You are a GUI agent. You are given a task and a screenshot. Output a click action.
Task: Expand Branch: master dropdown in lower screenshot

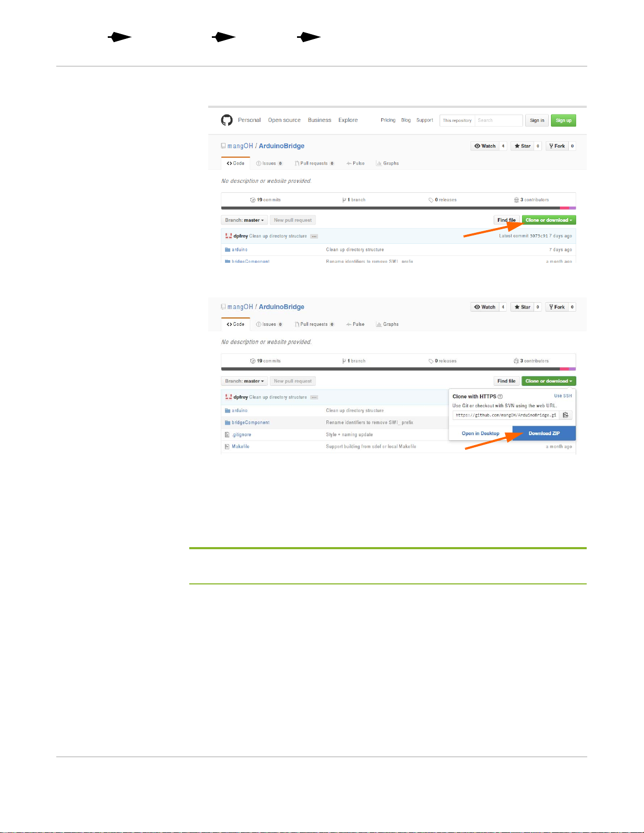pyautogui.click(x=244, y=381)
